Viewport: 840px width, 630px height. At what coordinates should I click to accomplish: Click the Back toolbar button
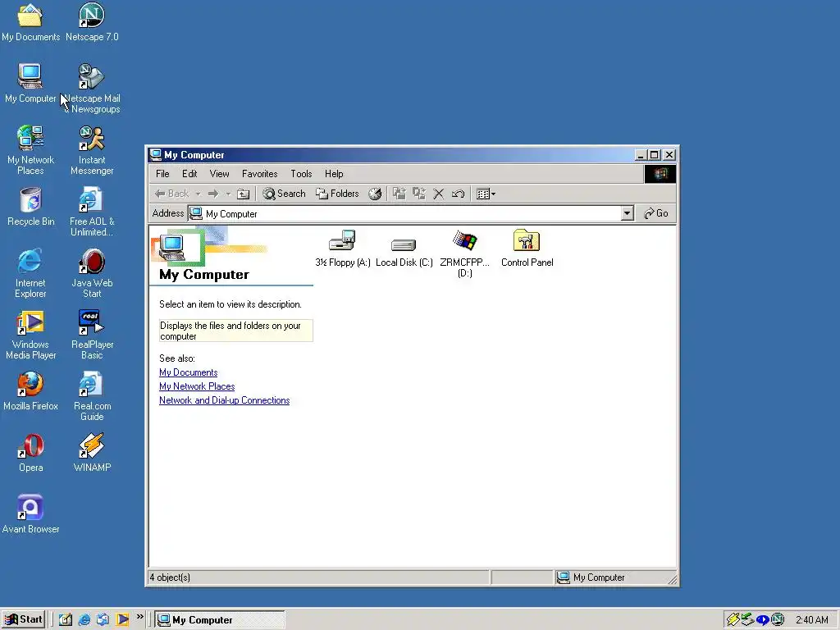pos(172,194)
